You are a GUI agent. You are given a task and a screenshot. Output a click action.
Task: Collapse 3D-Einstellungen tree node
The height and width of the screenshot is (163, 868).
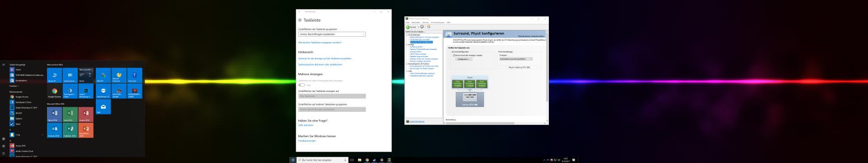[406, 35]
